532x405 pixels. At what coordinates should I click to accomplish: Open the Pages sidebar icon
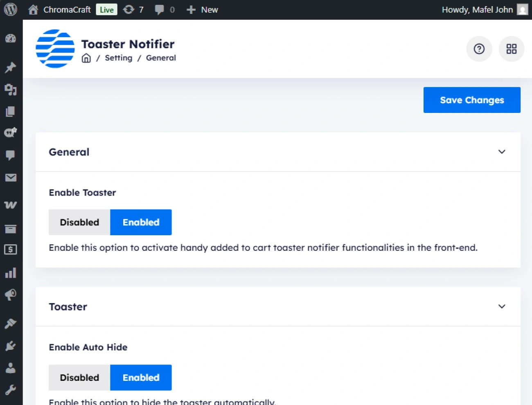coord(11,111)
